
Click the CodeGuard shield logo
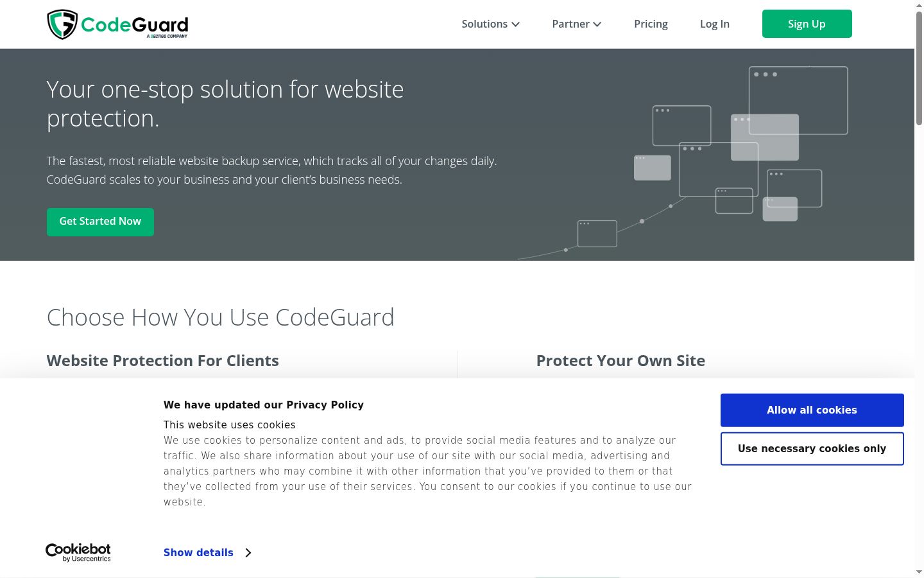click(x=117, y=24)
